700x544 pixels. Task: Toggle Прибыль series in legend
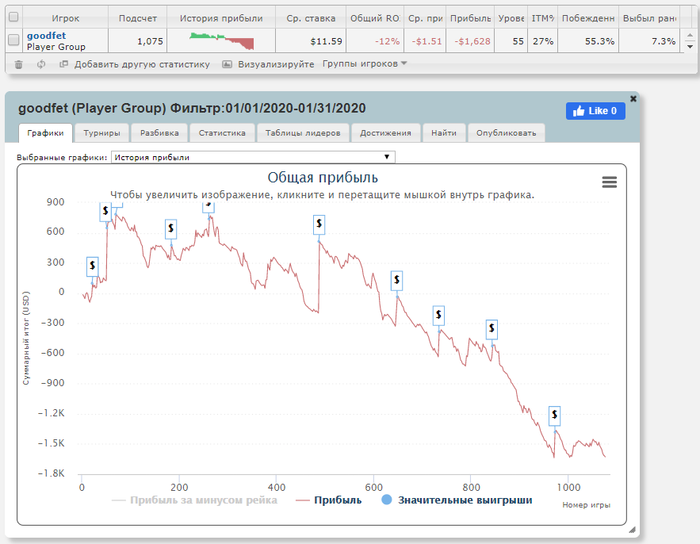(329, 500)
